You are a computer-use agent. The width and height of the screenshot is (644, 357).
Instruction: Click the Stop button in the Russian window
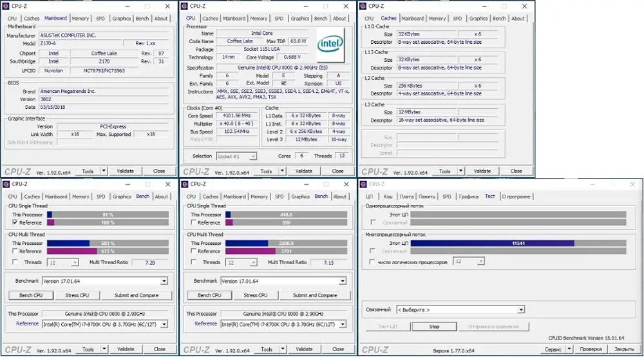point(434,327)
